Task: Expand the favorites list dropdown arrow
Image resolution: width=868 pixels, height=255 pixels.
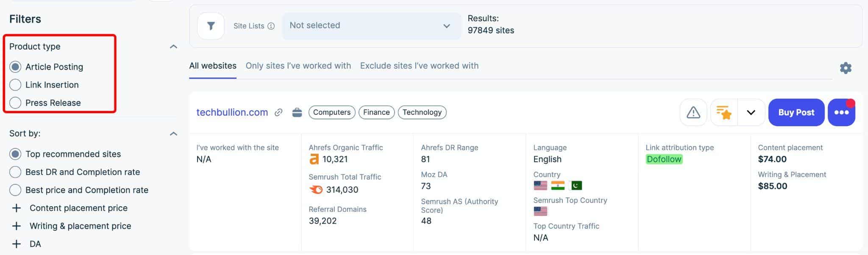Action: coord(751,112)
